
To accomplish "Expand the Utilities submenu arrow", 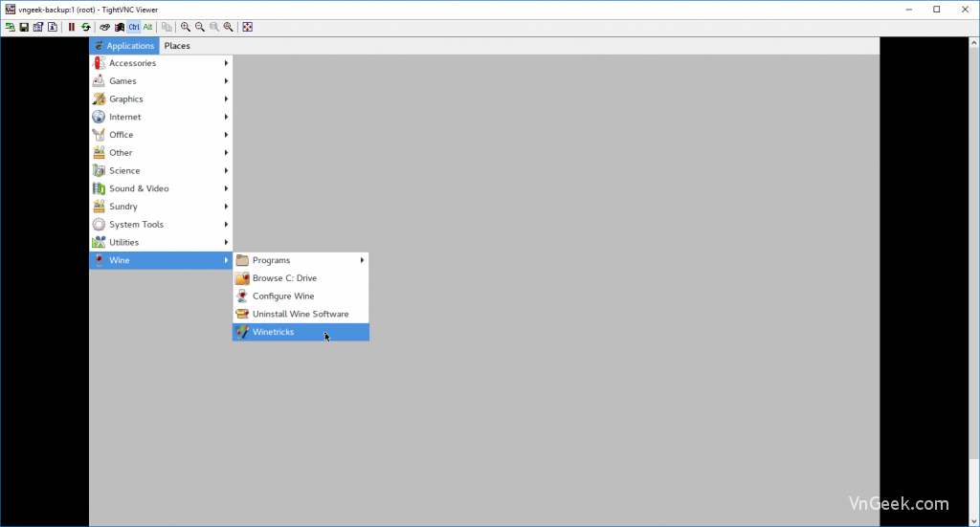I will pyautogui.click(x=226, y=242).
